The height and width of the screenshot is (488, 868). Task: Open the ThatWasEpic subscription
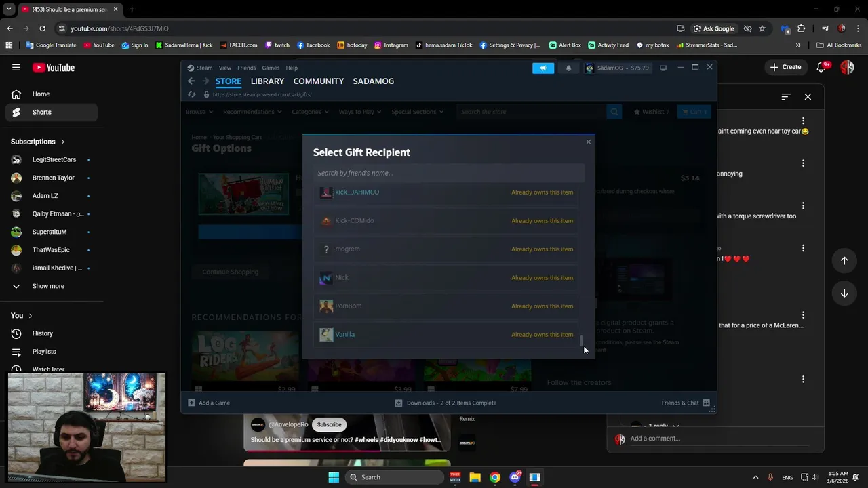click(x=52, y=250)
